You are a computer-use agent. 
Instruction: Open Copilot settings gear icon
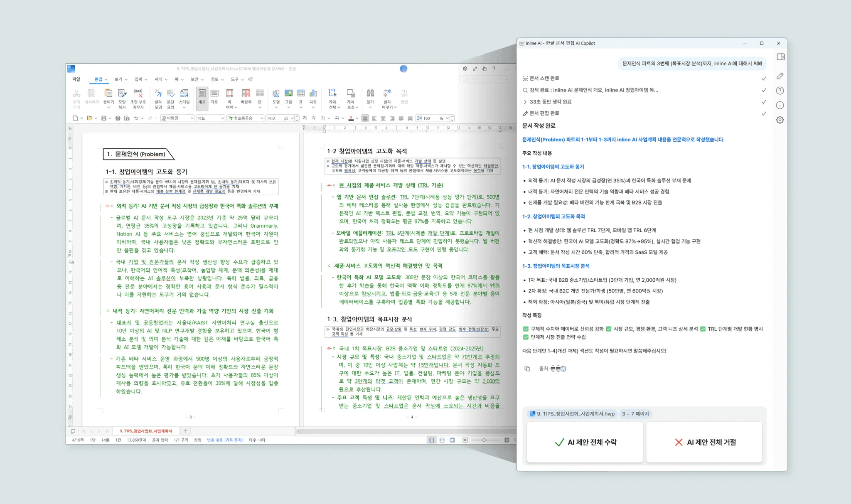pyautogui.click(x=780, y=120)
